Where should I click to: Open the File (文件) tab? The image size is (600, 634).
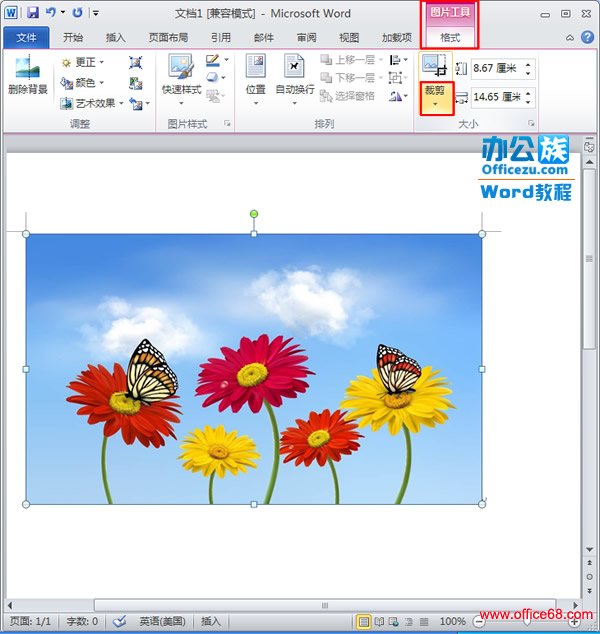click(26, 38)
